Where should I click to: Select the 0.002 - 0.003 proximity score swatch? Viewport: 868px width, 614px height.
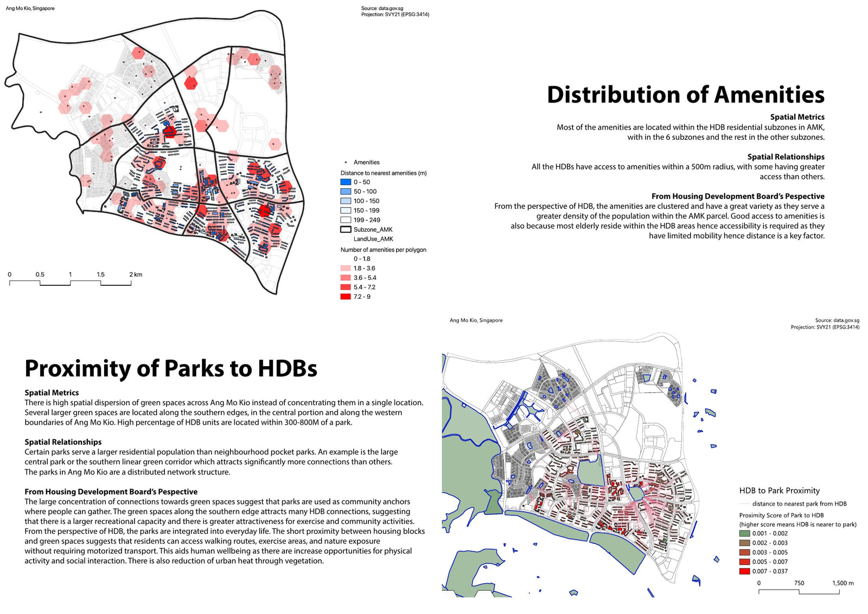pos(744,543)
